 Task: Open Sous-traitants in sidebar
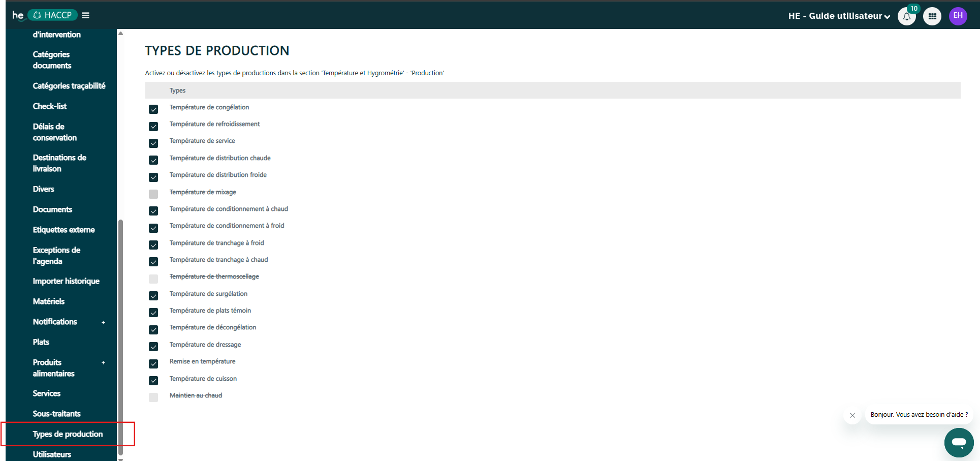[56, 414]
